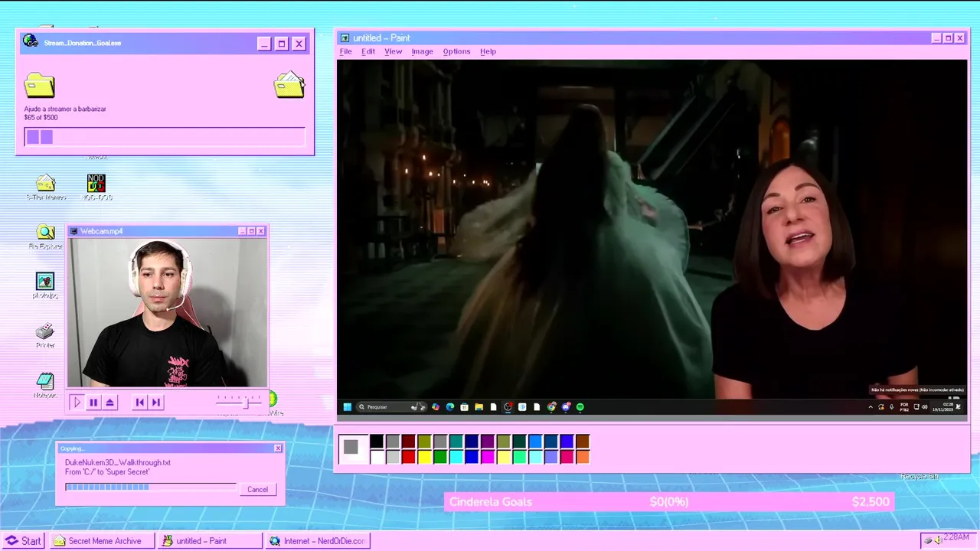Click the Windows Start icon in the video
The width and height of the screenshot is (980, 551).
(348, 407)
